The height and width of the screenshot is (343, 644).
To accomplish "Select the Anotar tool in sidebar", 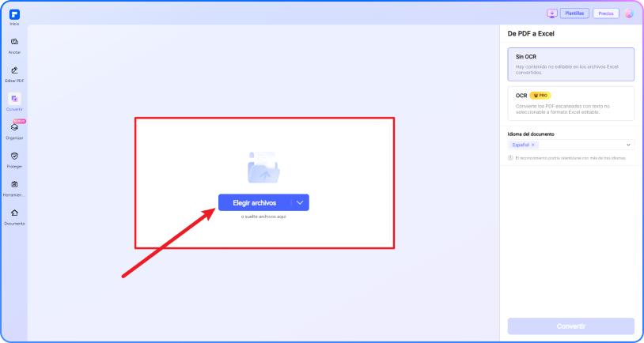I will (14, 42).
